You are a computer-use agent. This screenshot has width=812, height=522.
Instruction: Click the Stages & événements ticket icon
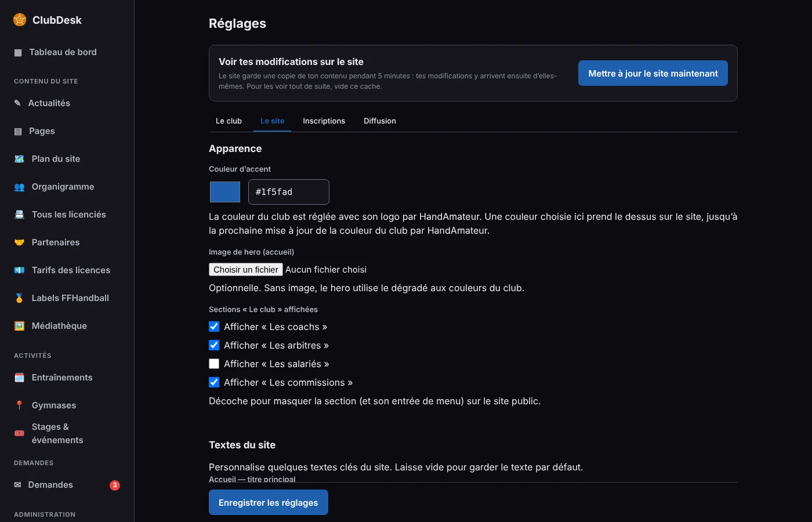click(19, 433)
